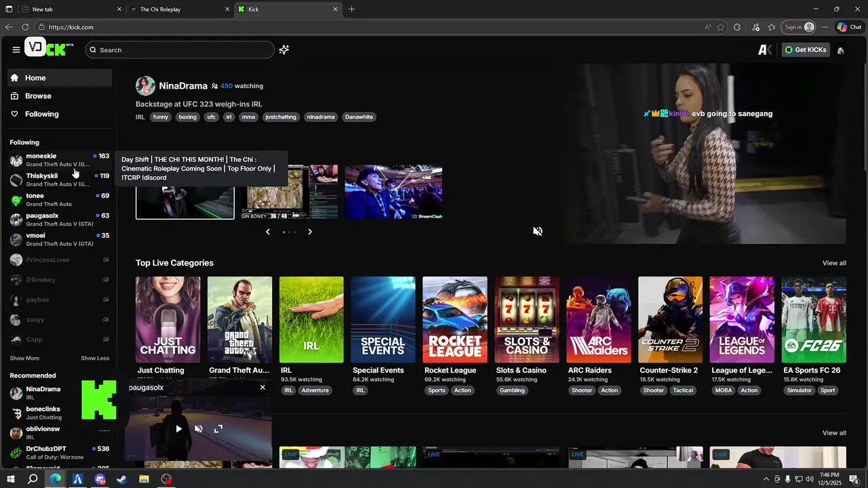Go back with the browser back arrow
Screen dimensions: 868x488
coord(9,27)
